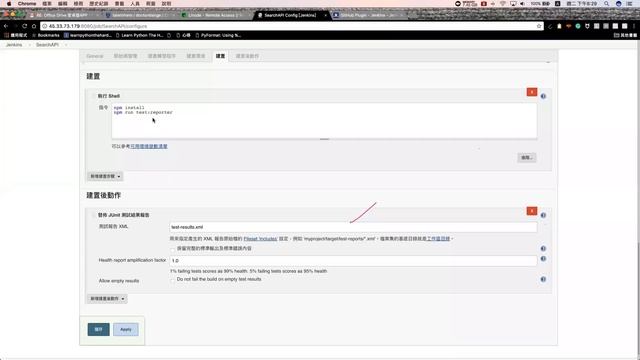Open the Apple menu
Screen dimensions: 640x360
[x=9, y=3]
